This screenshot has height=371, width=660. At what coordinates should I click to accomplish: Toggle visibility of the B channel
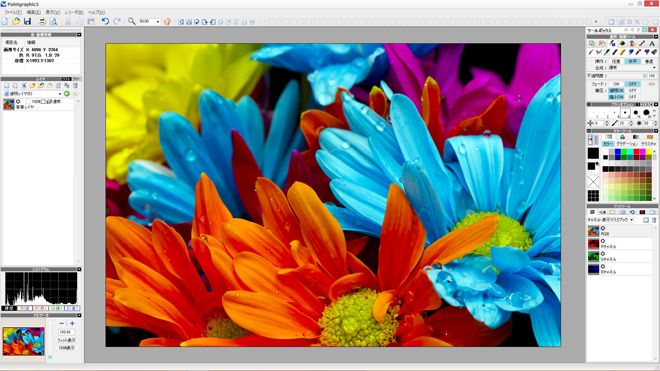(603, 267)
